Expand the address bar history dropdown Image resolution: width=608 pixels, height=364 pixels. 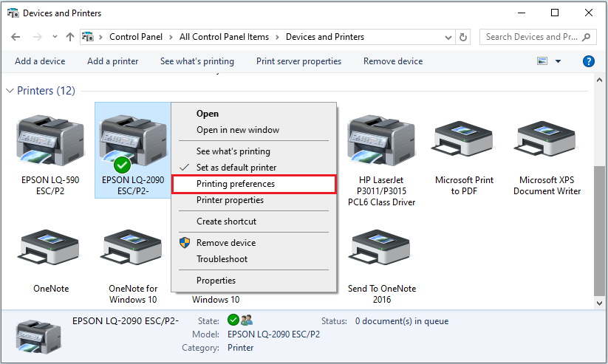[446, 37]
